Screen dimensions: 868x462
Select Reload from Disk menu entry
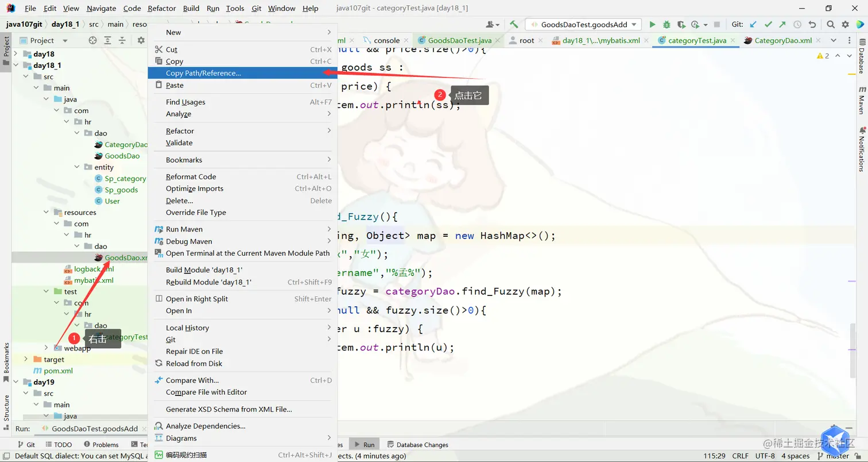tap(242, 363)
